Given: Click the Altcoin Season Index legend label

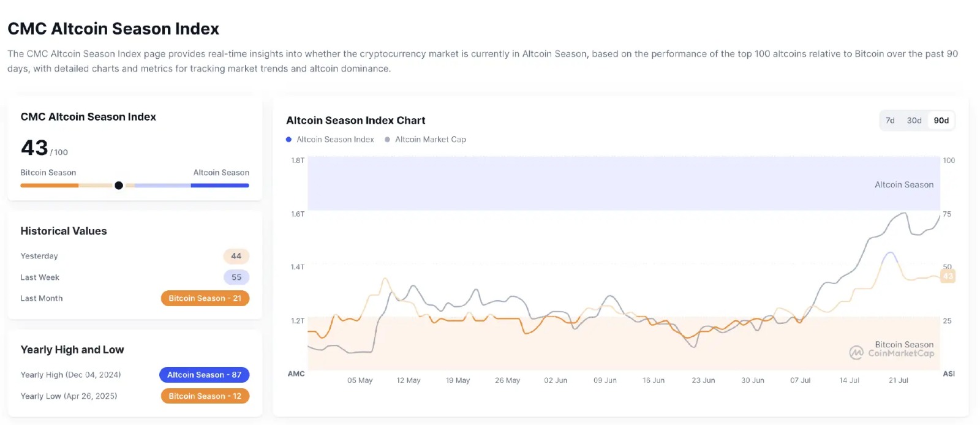Looking at the screenshot, I should (335, 140).
